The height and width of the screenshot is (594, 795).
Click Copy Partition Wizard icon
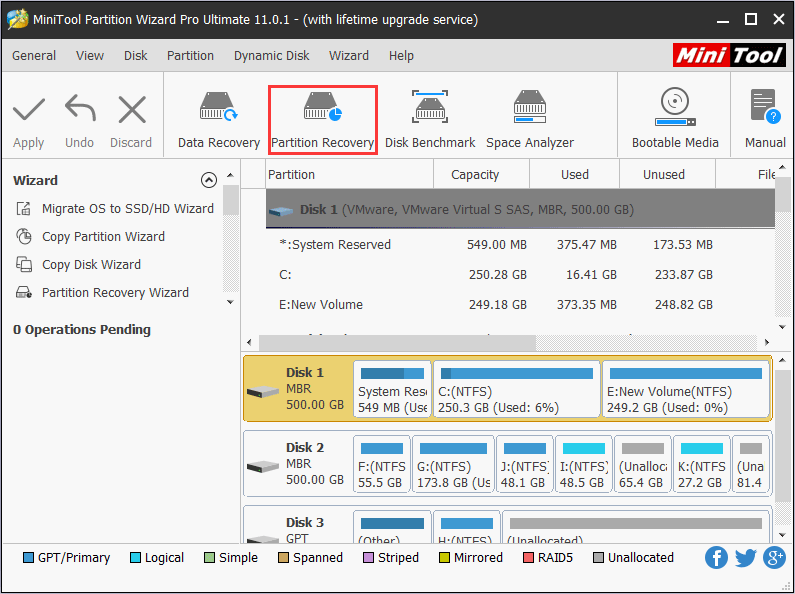coord(24,236)
